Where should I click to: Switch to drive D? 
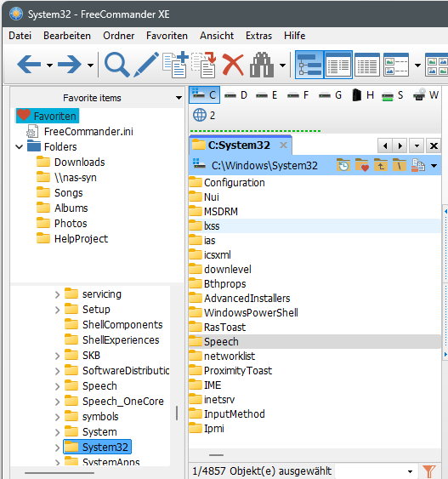(236, 95)
